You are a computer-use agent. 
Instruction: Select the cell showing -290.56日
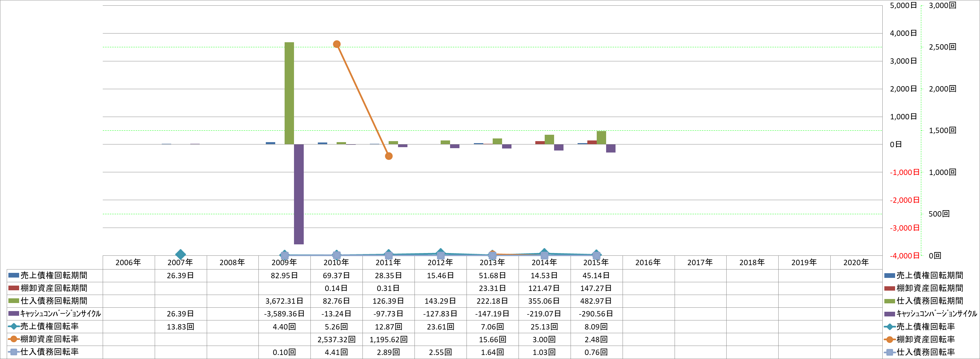coord(596,314)
